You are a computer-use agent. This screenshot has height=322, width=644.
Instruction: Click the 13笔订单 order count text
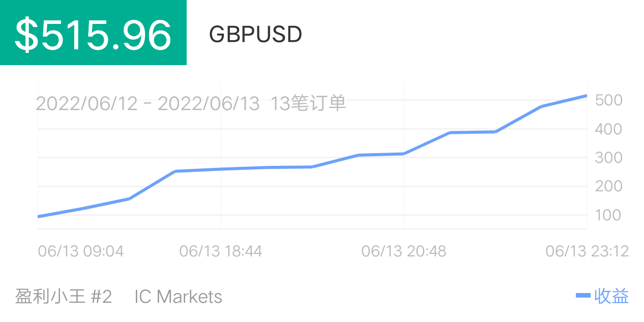click(x=309, y=103)
